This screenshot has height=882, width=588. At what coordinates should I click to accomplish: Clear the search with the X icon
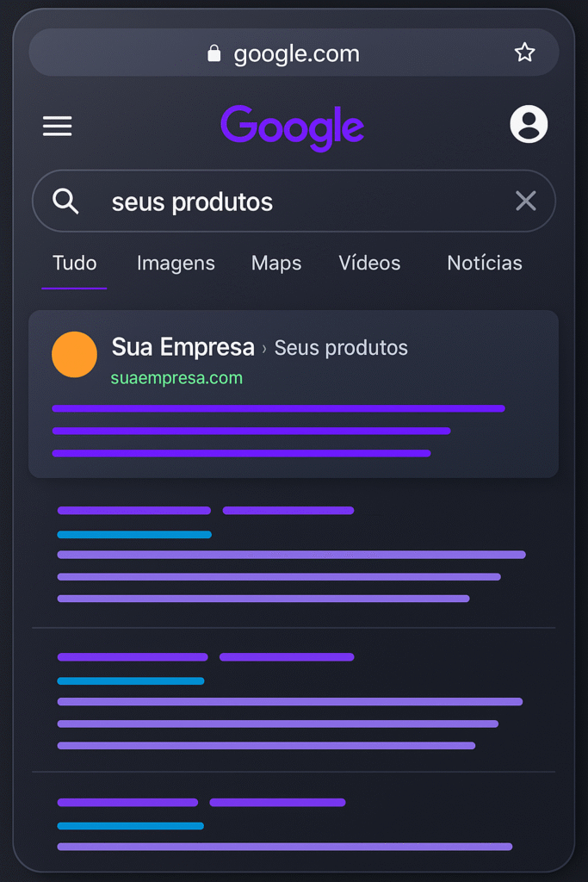click(526, 201)
